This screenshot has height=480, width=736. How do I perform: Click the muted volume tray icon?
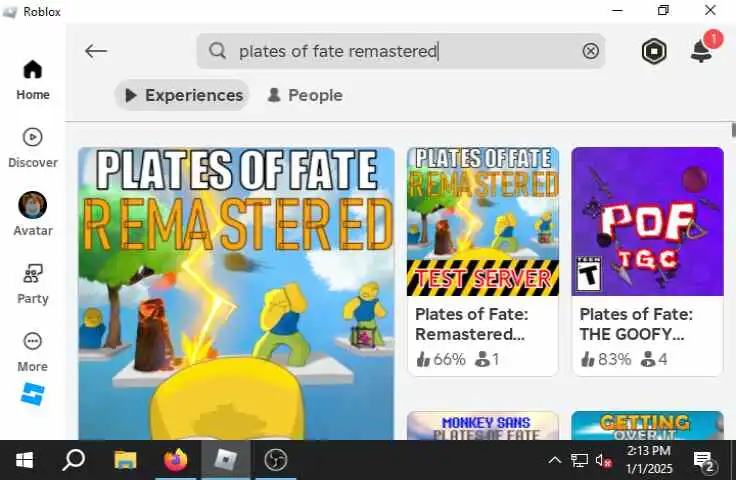603,461
